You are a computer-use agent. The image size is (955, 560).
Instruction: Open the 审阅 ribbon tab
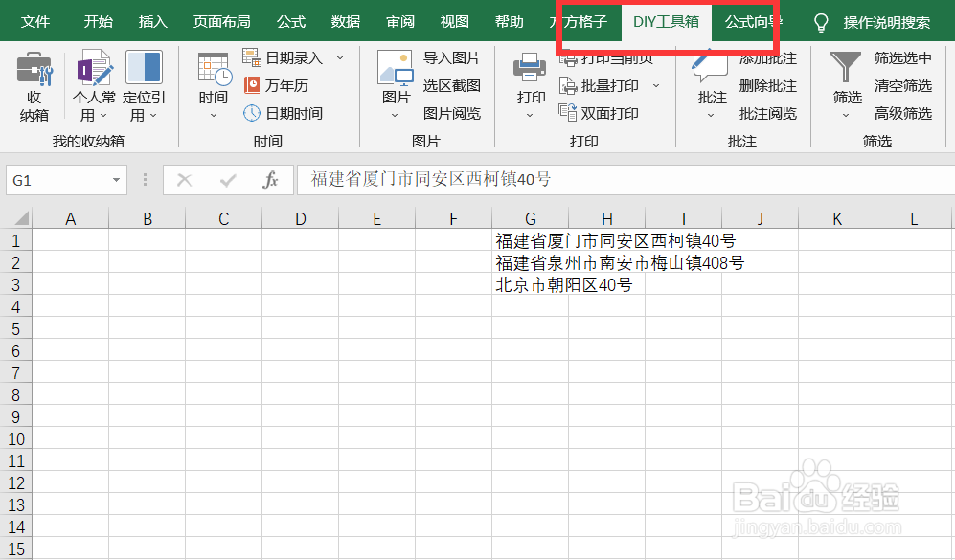(x=399, y=20)
